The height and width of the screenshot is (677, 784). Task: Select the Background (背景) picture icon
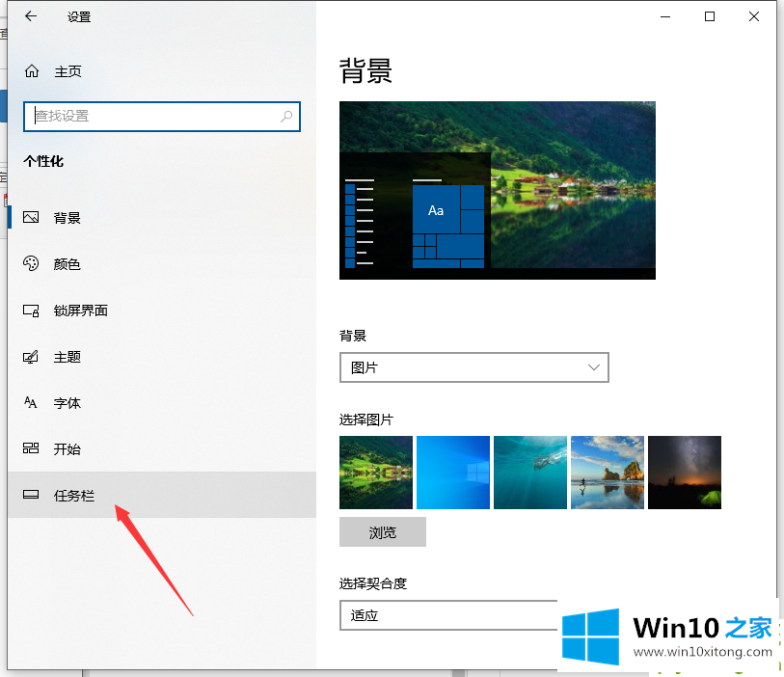[x=32, y=218]
